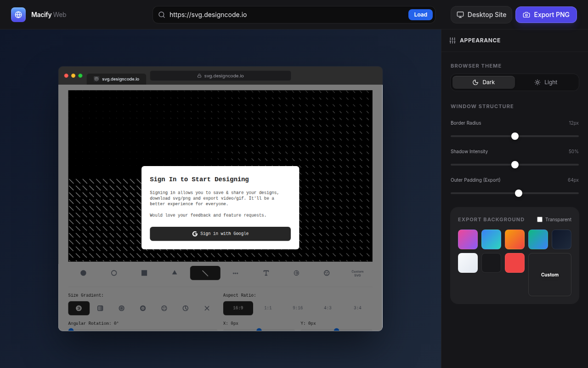Click the search magnifier icon in URL bar
The image size is (588, 368).
(x=162, y=15)
